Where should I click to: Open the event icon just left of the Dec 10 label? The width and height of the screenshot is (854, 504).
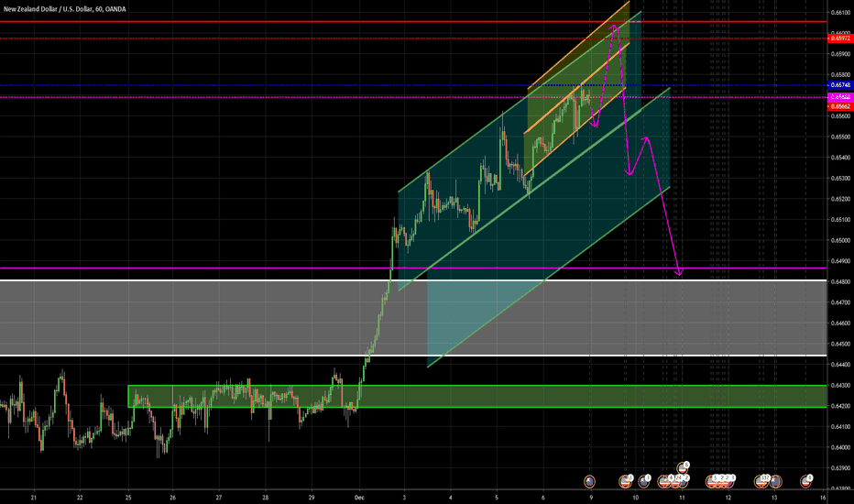coord(625,480)
